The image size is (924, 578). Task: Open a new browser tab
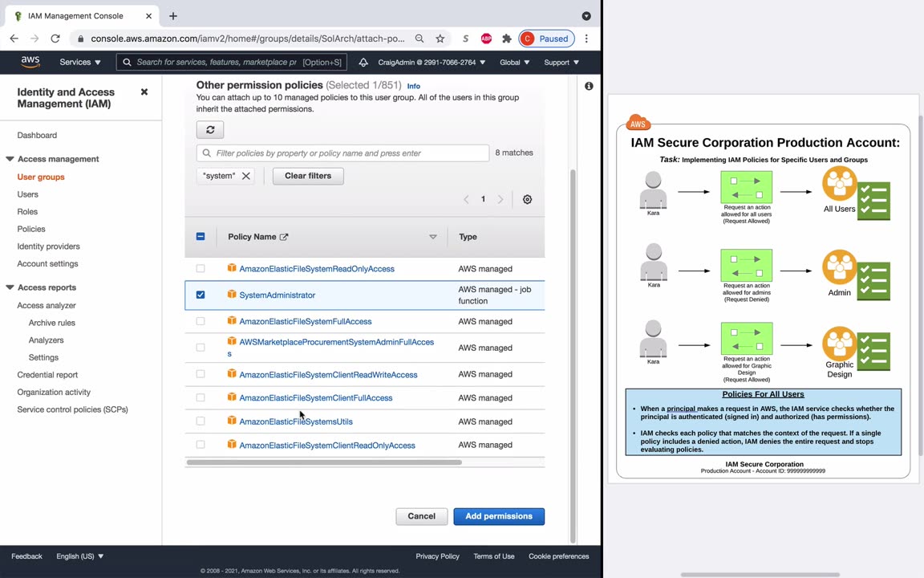[173, 16]
